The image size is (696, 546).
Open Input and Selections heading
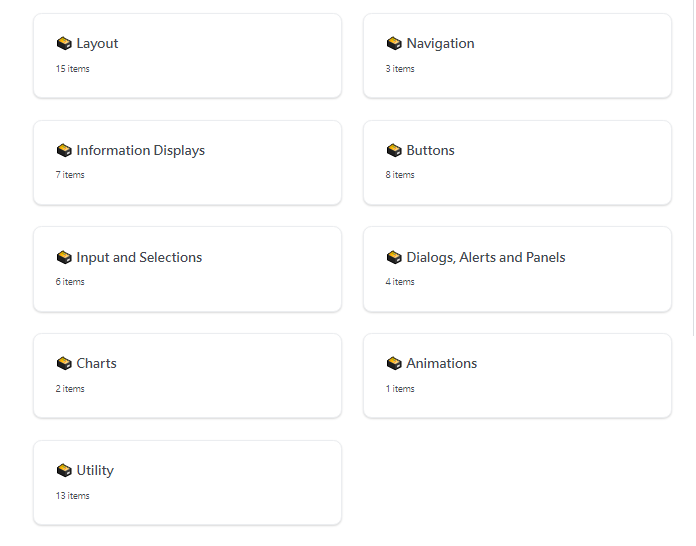[x=139, y=257]
